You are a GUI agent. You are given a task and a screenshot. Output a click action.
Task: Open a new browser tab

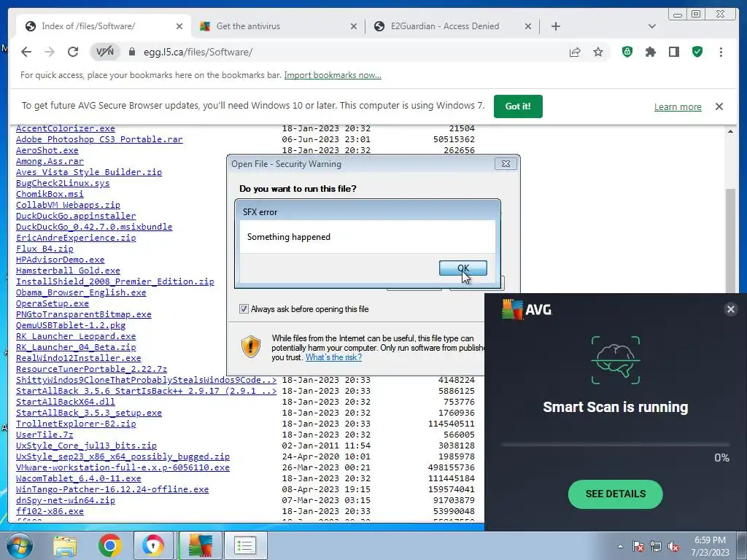pos(555,26)
